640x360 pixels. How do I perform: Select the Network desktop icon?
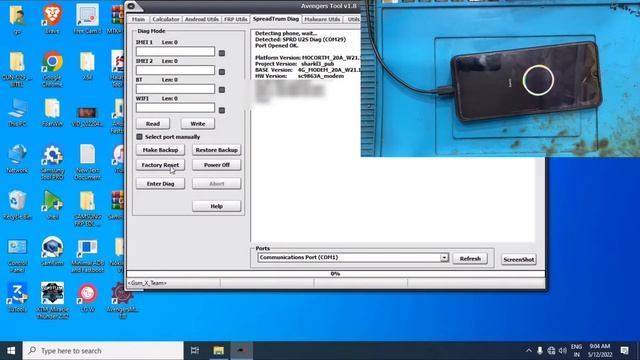pyautogui.click(x=17, y=159)
